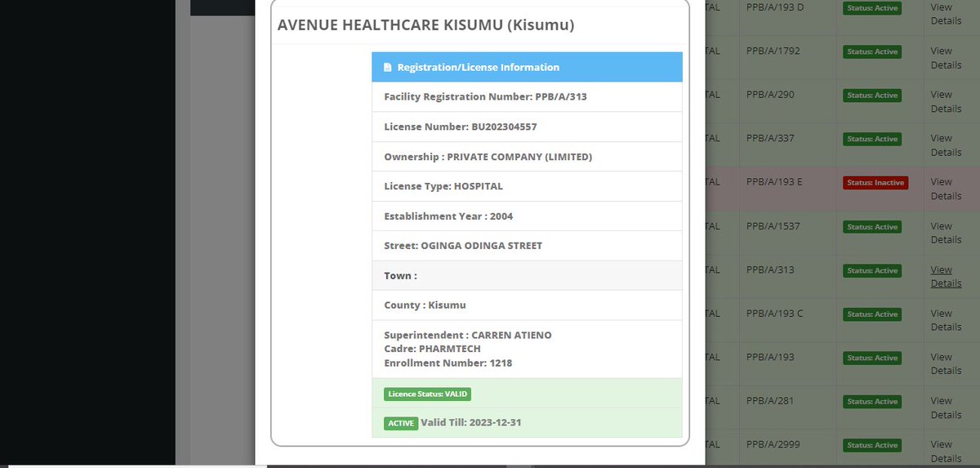Open View Details in the plain PPB/A/193 row
Image resolution: width=980 pixels, height=468 pixels.
tap(946, 363)
